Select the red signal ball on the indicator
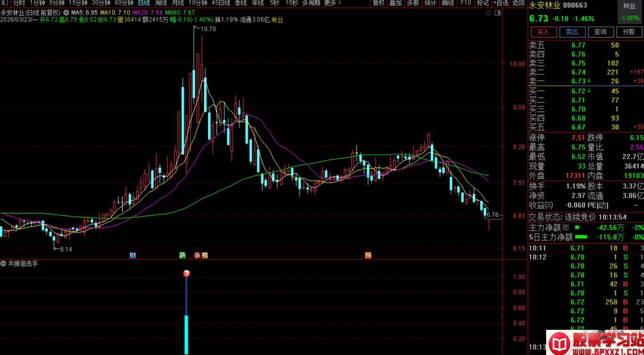The height and width of the screenshot is (355, 644). point(187,273)
